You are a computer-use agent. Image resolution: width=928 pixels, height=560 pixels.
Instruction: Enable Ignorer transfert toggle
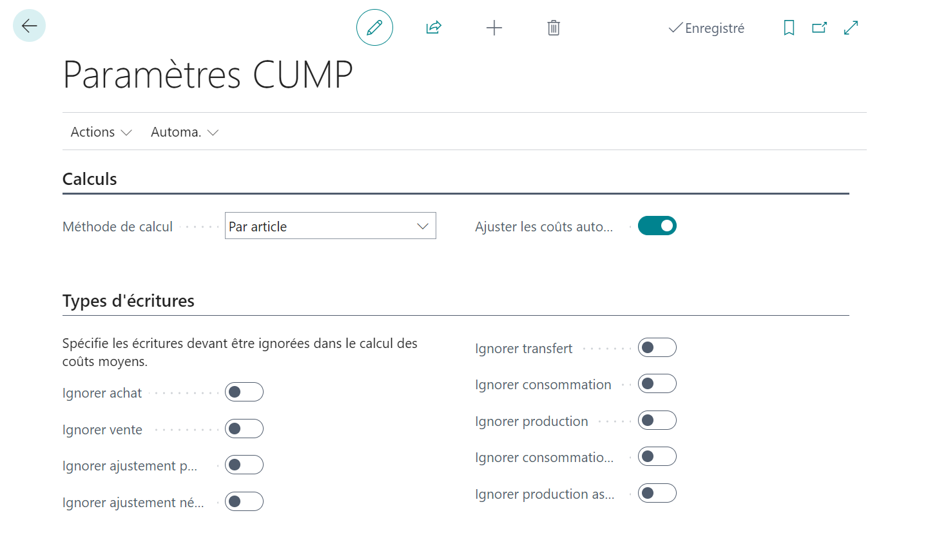click(657, 347)
